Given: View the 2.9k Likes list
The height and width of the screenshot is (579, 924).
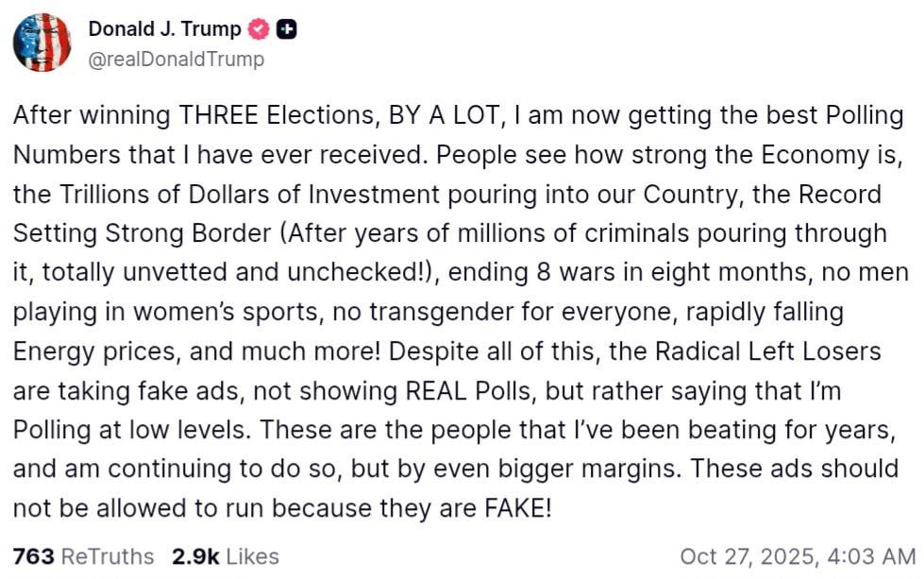Looking at the screenshot, I should [x=226, y=556].
